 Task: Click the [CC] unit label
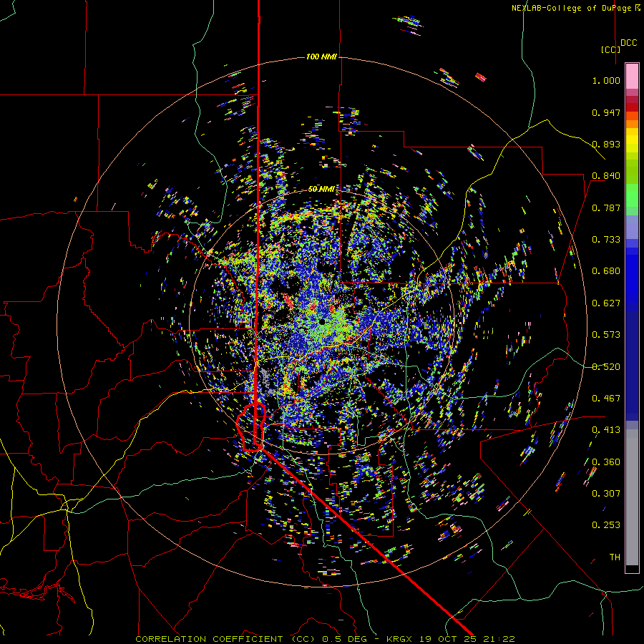[x=611, y=49]
